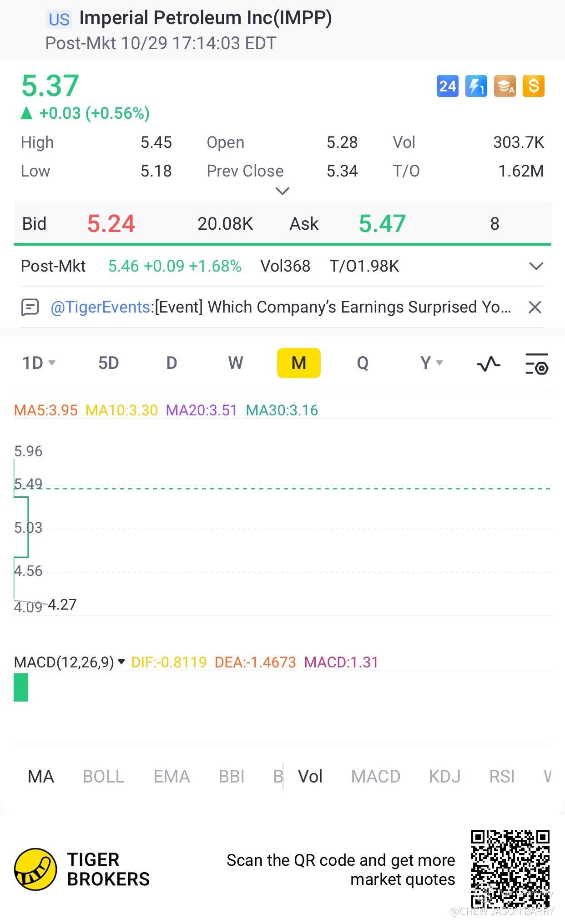Expand more quote details below Prev Close

point(282,191)
